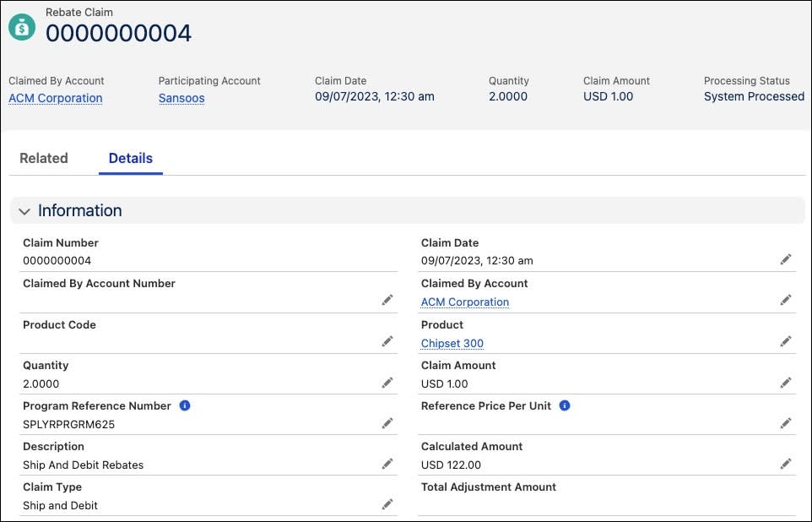
Task: Switch to the Related tab
Action: (44, 158)
